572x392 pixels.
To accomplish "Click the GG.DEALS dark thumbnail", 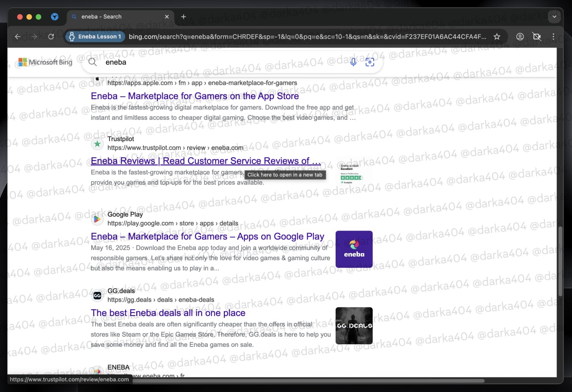I will 354,325.
